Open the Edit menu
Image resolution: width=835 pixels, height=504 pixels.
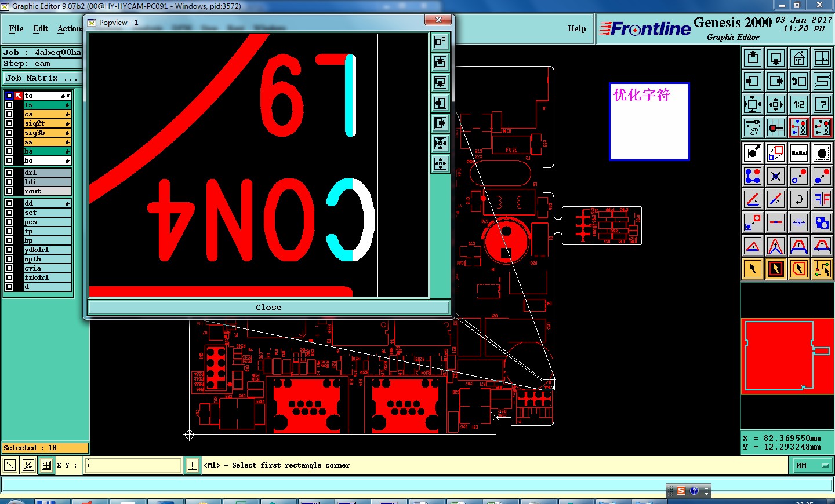pos(41,28)
